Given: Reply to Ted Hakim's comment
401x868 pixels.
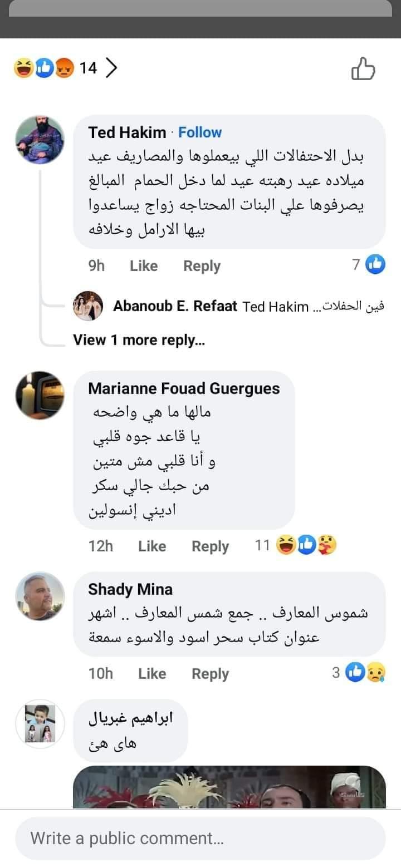Looking at the screenshot, I should tap(202, 266).
